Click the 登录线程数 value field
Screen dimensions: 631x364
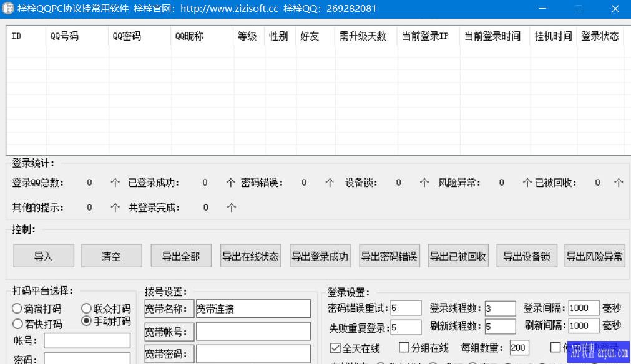[500, 309]
